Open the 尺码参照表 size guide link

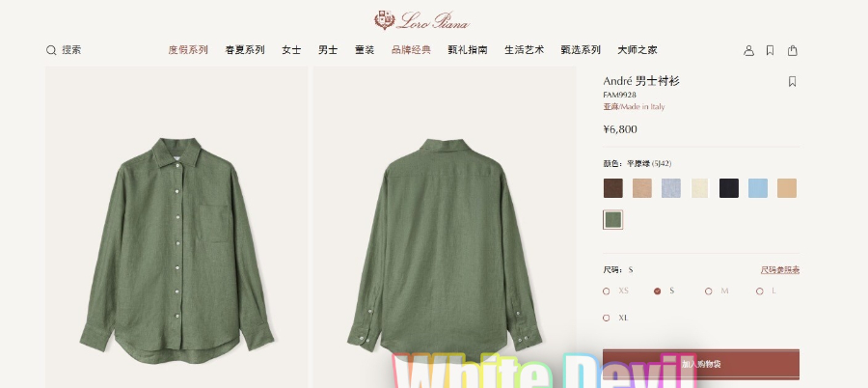click(x=780, y=270)
